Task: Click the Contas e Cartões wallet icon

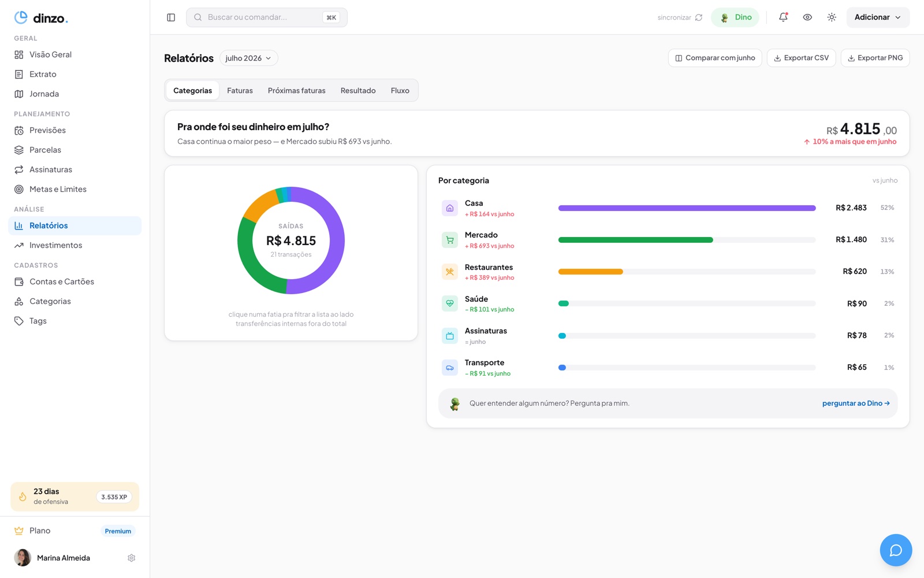Action: [x=19, y=281]
